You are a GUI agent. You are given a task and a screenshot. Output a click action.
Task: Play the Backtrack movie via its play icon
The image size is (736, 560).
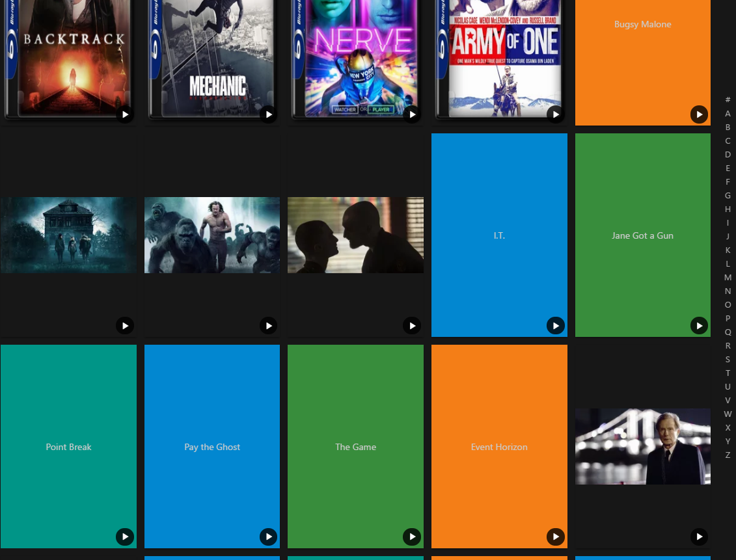125,114
